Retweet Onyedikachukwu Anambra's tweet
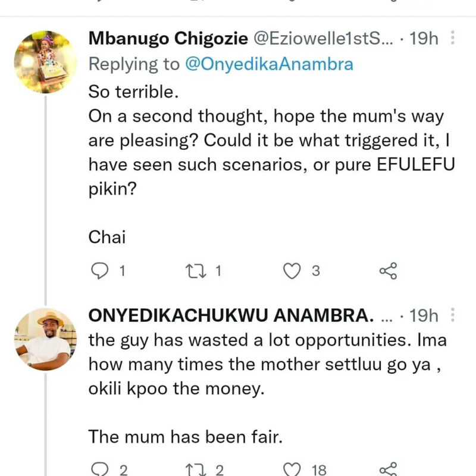This screenshot has height=476, width=476. click(195, 470)
